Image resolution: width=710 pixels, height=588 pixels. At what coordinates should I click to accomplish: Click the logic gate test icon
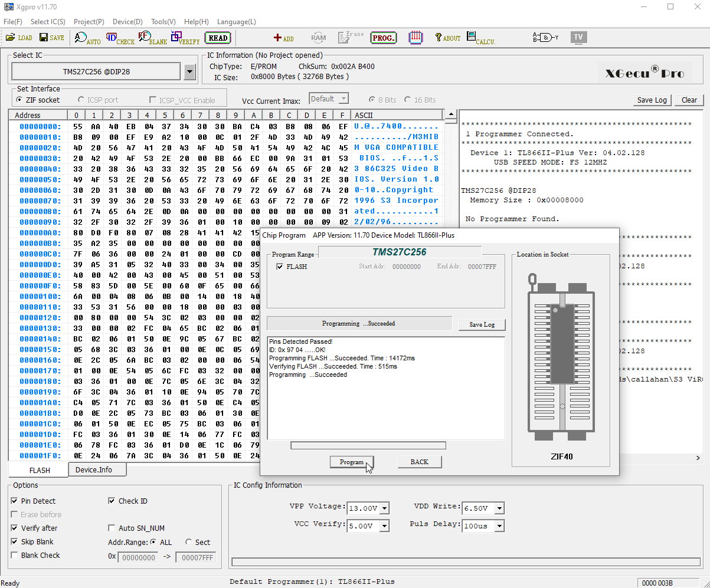(545, 37)
